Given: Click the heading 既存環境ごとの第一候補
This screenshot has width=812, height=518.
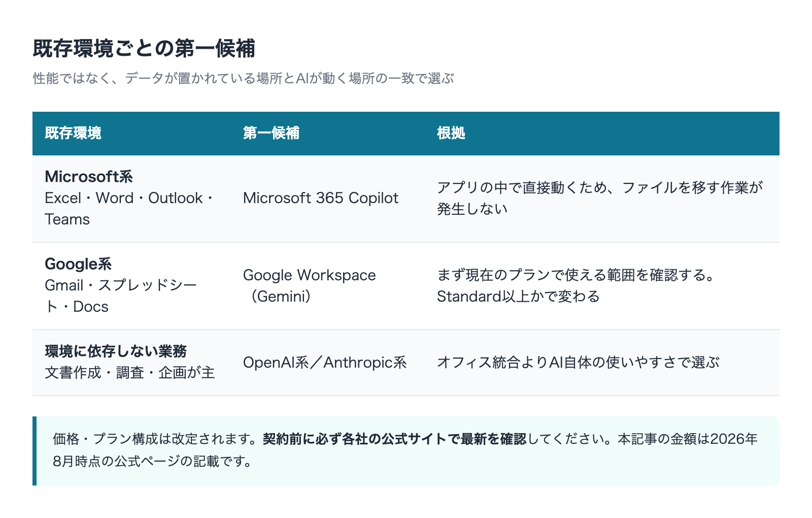Looking at the screenshot, I should click(144, 49).
